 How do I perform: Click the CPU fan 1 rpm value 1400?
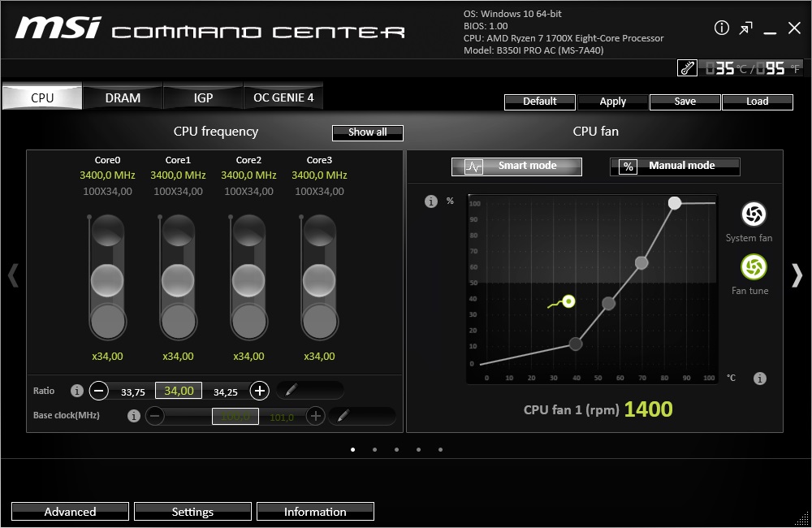pos(648,409)
